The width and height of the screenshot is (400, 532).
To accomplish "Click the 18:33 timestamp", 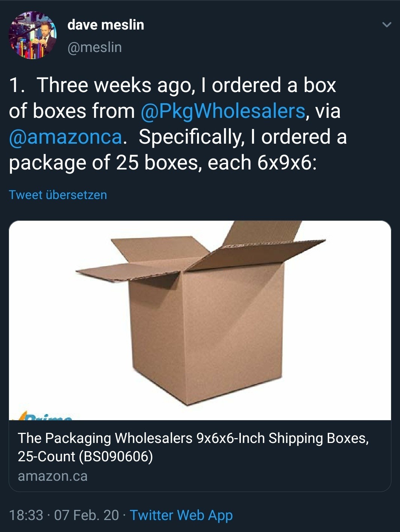I will coord(26,515).
